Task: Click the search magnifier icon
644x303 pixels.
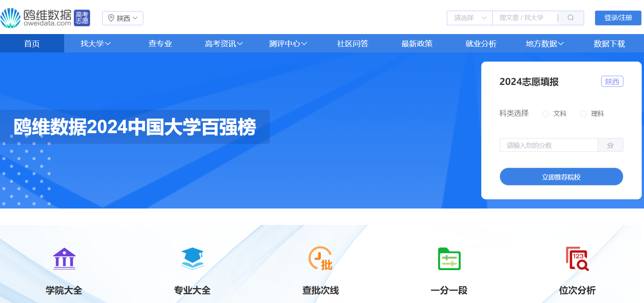Action: click(571, 18)
